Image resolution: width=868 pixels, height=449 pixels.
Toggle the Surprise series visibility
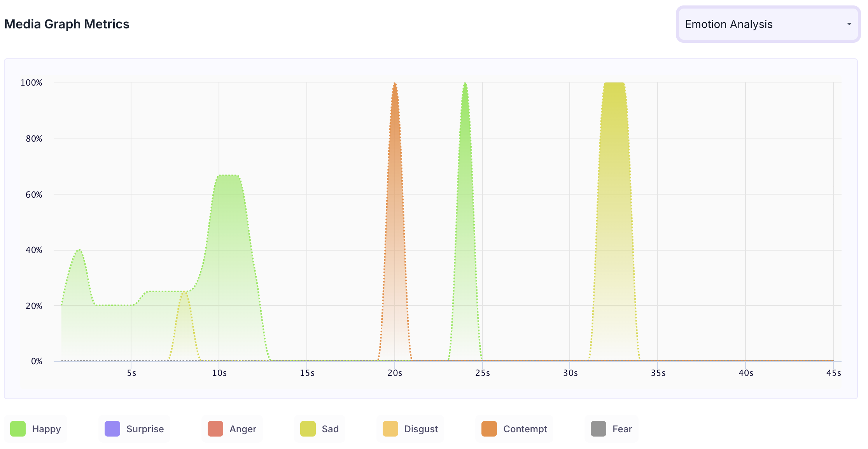click(x=135, y=429)
